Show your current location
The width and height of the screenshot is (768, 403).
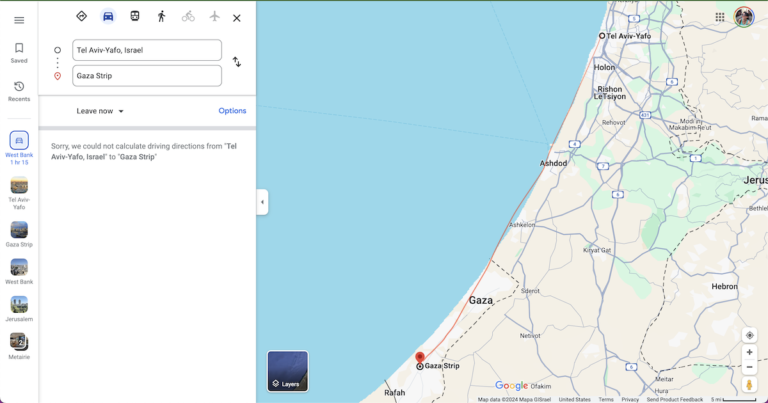[x=749, y=335]
